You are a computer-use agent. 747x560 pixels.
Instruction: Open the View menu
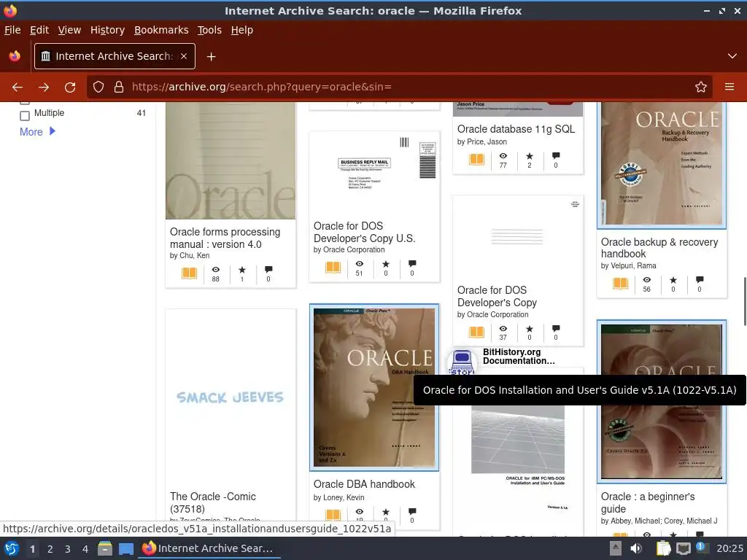pos(69,30)
